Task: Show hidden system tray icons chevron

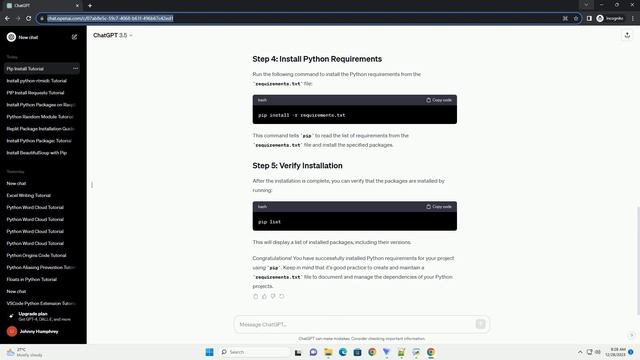Action: 580,352
